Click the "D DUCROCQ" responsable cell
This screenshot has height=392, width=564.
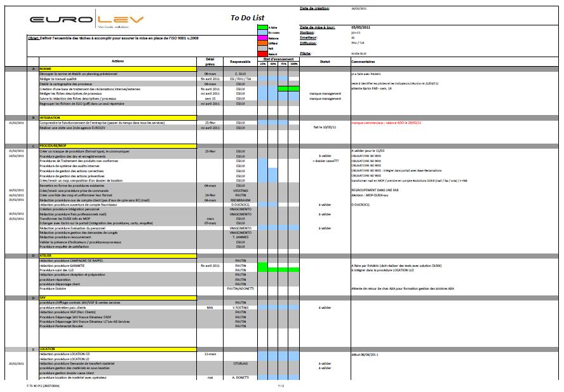click(240, 205)
